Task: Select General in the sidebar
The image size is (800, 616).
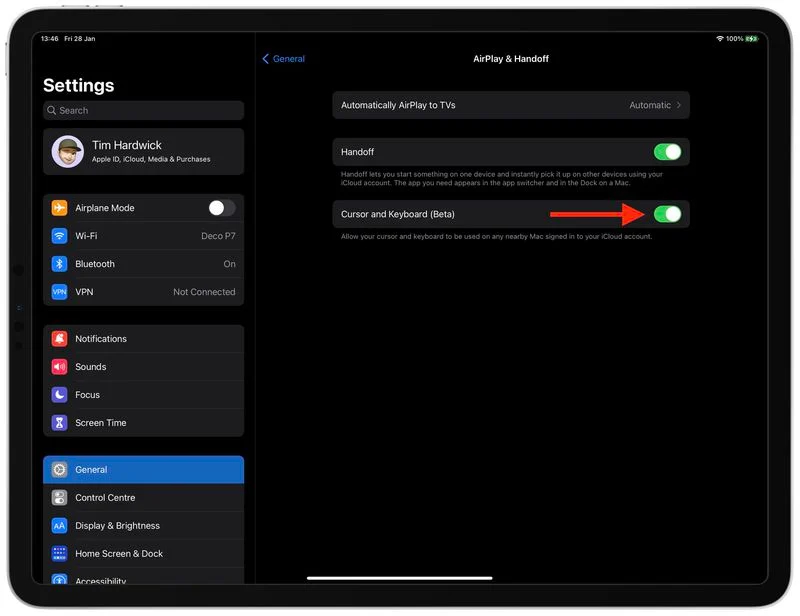Action: point(143,470)
